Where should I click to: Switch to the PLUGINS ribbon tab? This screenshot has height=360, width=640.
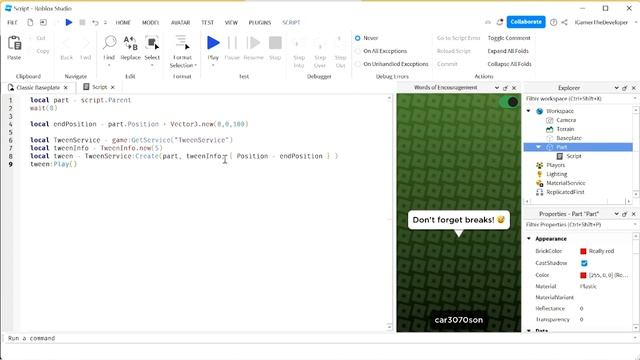[x=260, y=22]
